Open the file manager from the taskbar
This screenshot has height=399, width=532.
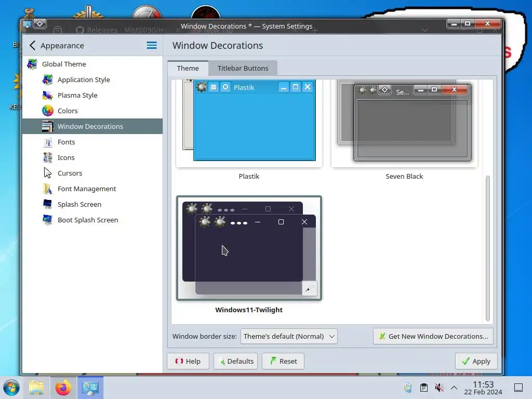(36, 388)
